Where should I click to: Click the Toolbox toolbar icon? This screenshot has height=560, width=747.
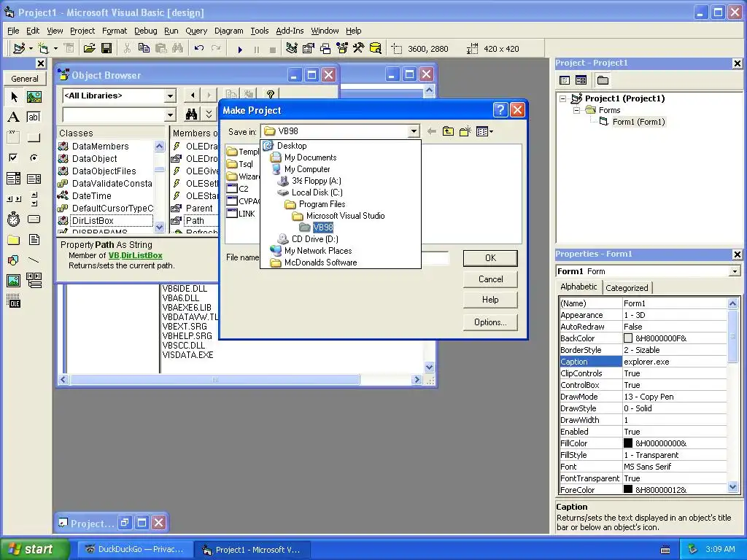(x=359, y=48)
